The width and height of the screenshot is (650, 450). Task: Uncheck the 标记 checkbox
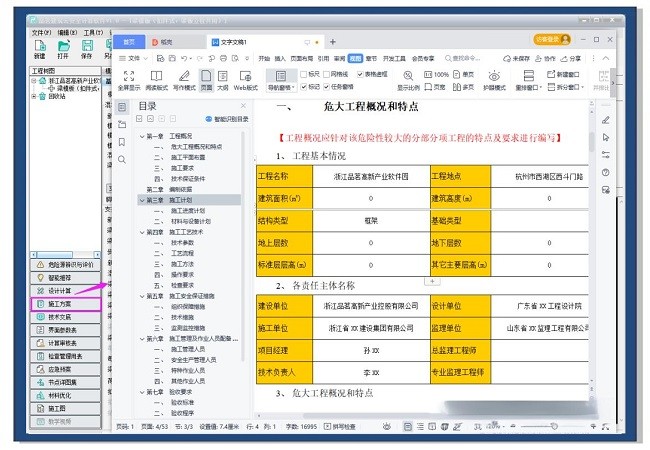coord(303,87)
